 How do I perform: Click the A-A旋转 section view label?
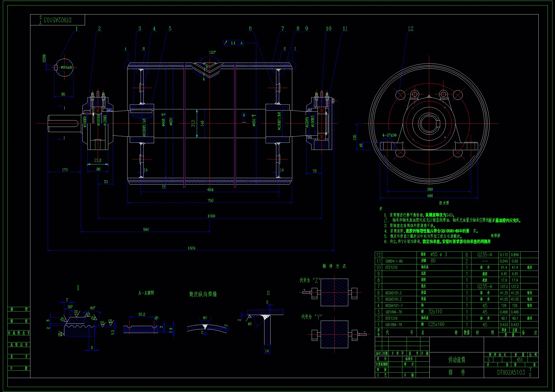coord(146,293)
